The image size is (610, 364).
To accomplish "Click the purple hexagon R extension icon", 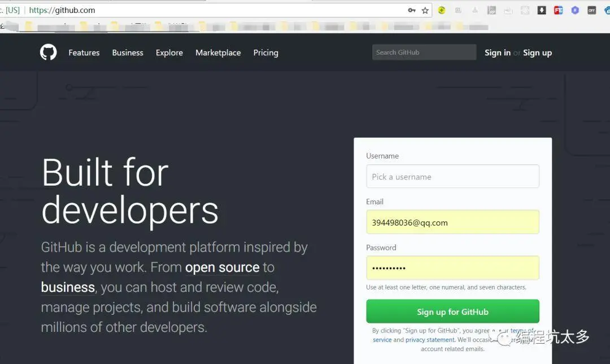I will (x=575, y=11).
